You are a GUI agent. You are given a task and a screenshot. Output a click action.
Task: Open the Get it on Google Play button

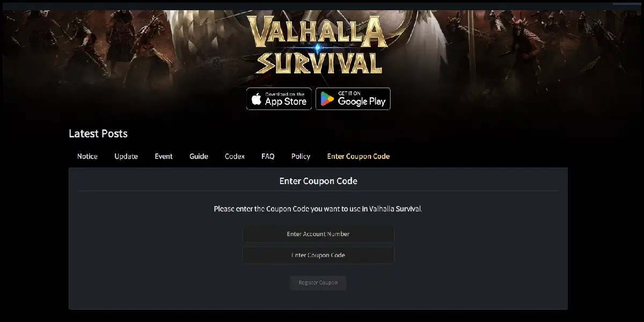(x=353, y=99)
